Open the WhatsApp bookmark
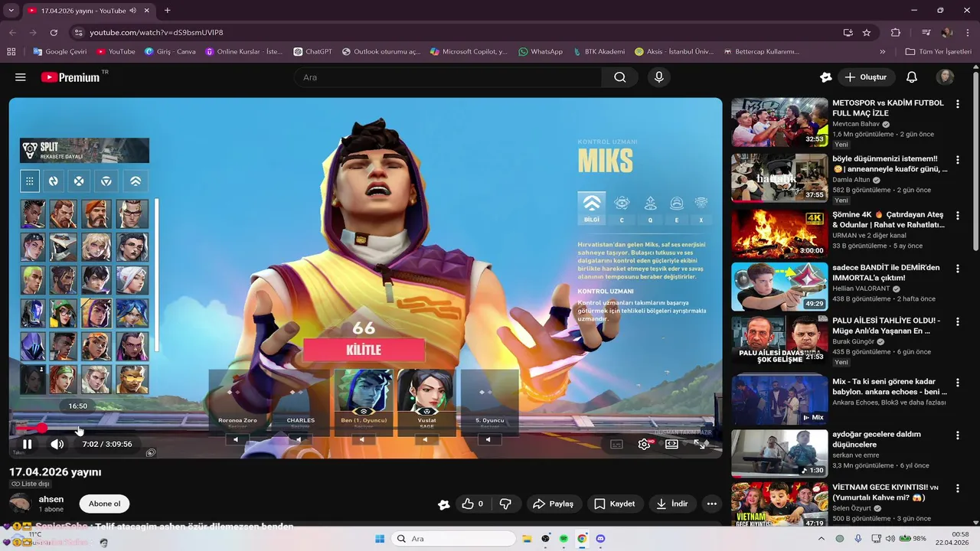This screenshot has width=980, height=551. [541, 52]
